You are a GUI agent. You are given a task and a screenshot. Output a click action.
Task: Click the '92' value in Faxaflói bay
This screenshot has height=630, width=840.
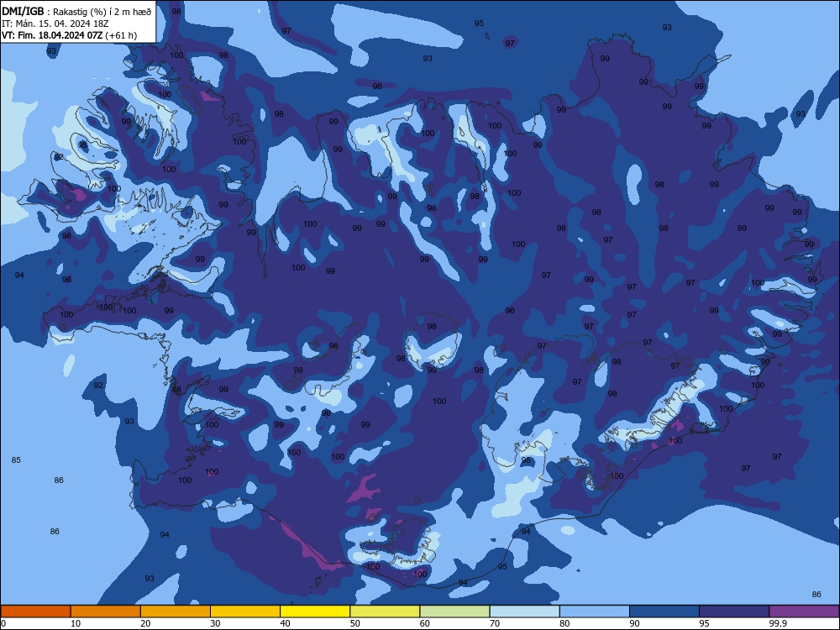pyautogui.click(x=98, y=386)
